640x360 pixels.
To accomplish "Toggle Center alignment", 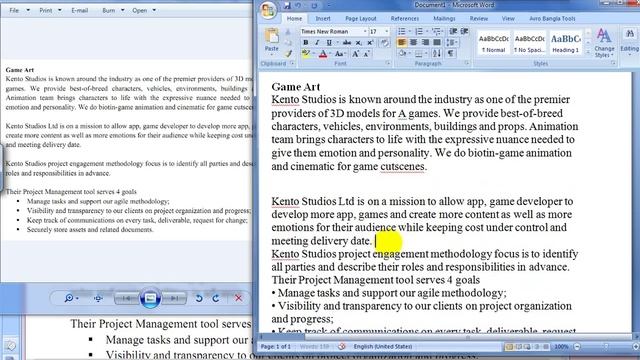I will coord(413,42).
